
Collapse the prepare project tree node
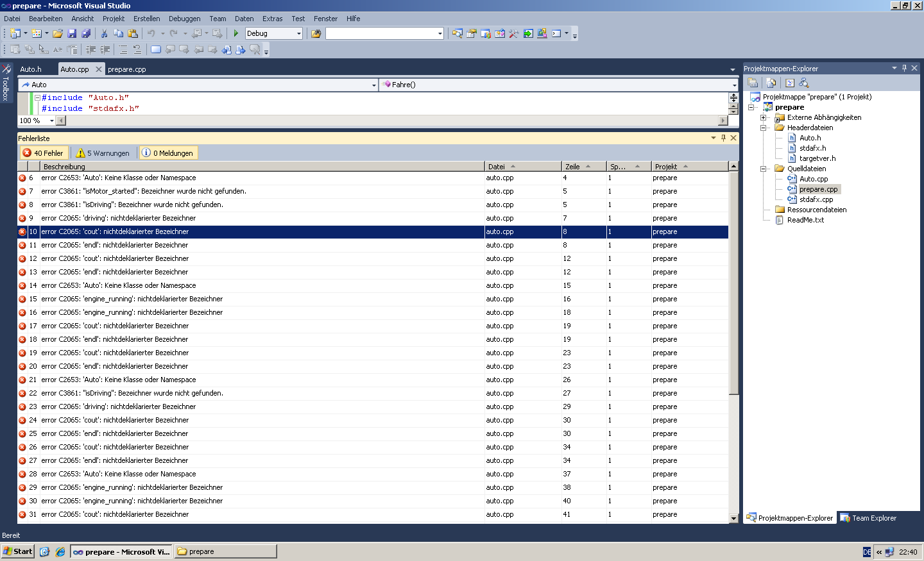click(751, 107)
